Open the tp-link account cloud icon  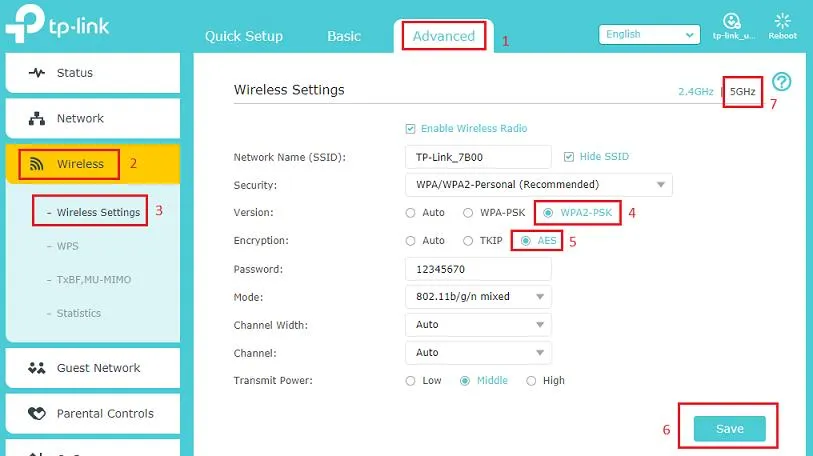732,21
